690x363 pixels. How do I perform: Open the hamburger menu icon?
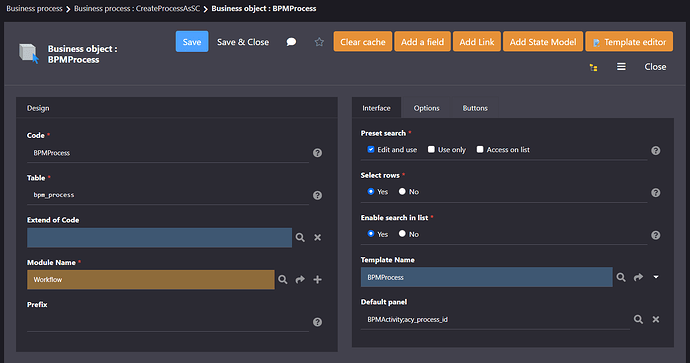tap(621, 66)
